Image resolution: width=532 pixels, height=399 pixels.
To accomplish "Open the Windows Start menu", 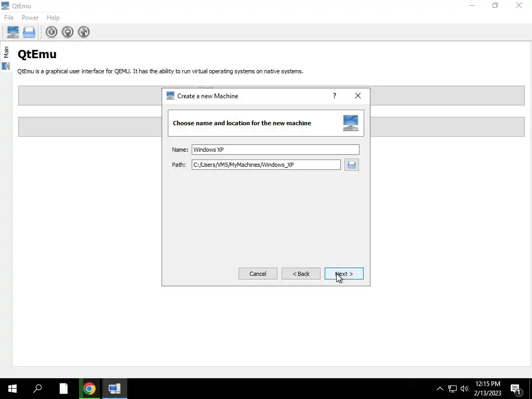I will pos(12,389).
